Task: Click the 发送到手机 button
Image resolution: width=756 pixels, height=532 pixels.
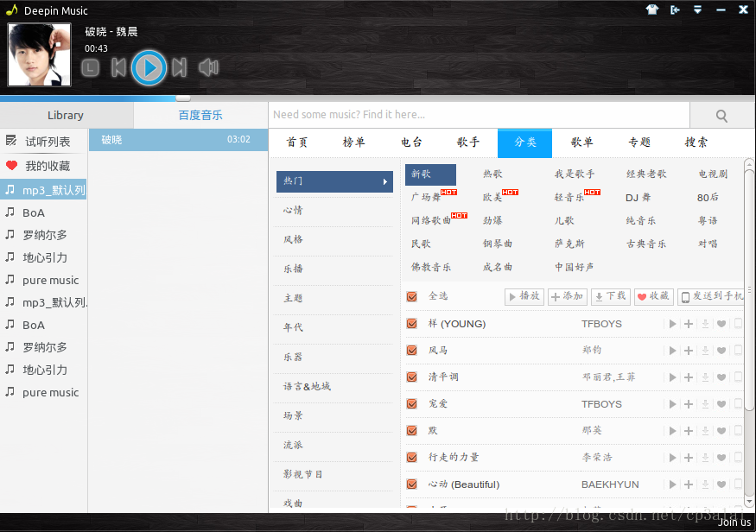Action: click(x=711, y=296)
